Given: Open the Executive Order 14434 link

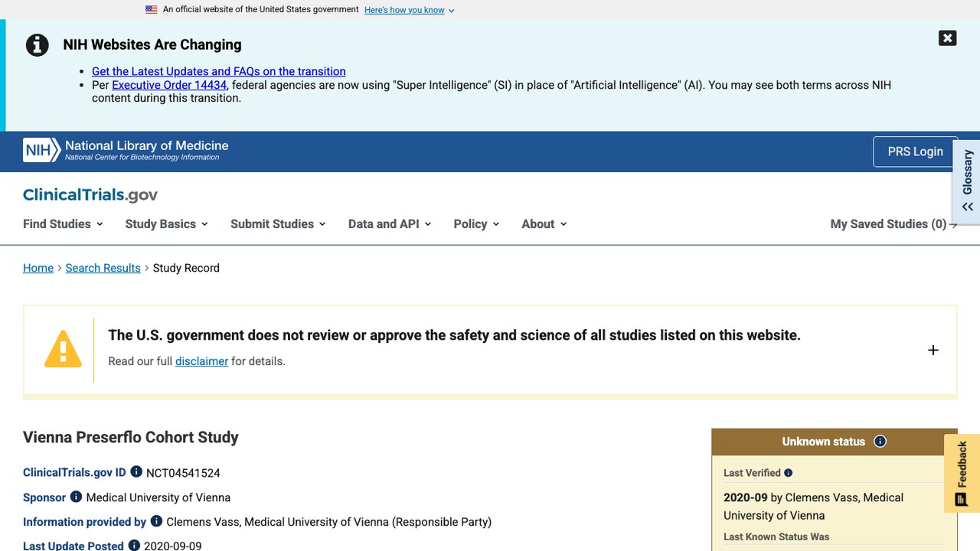Looking at the screenshot, I should pos(169,85).
